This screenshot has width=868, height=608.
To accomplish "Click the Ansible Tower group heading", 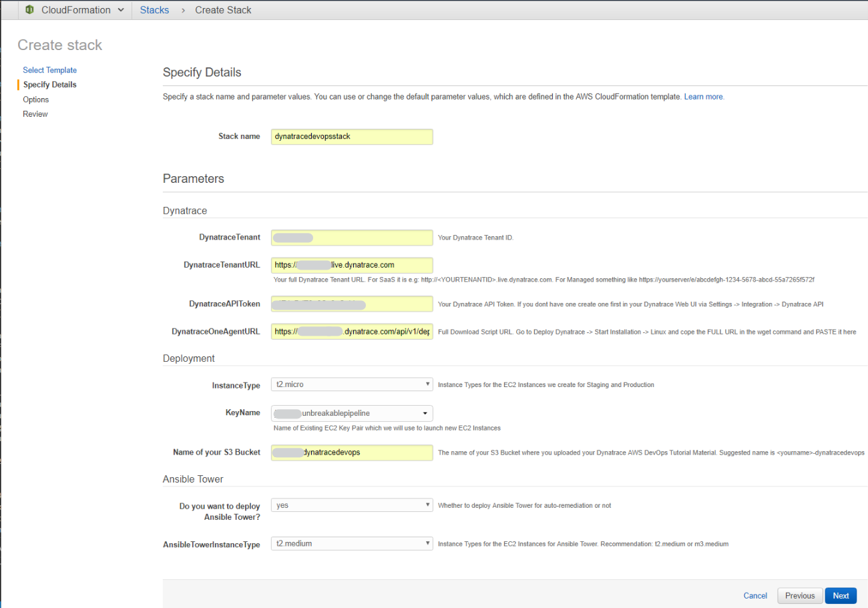I will (193, 479).
